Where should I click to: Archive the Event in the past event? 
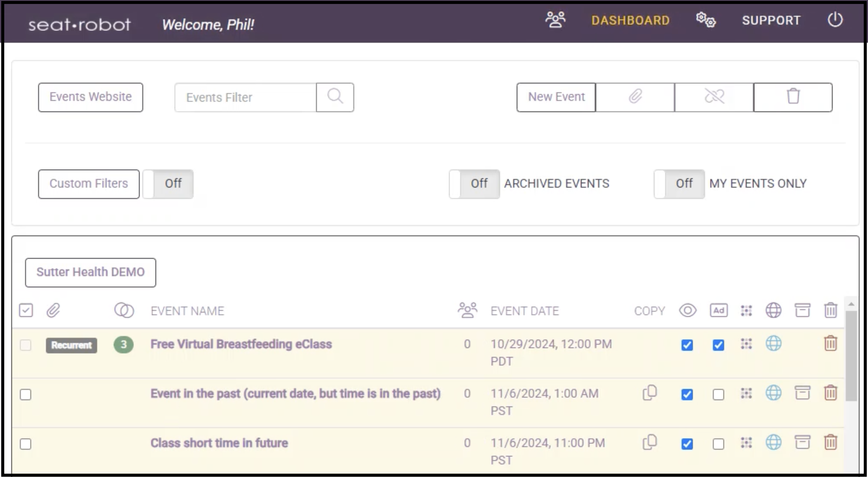click(x=802, y=392)
